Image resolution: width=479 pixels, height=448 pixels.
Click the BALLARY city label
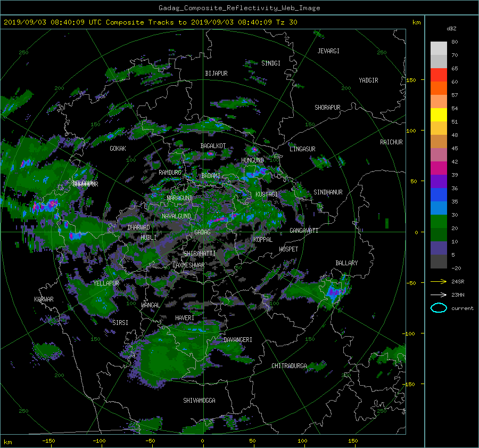346,263
